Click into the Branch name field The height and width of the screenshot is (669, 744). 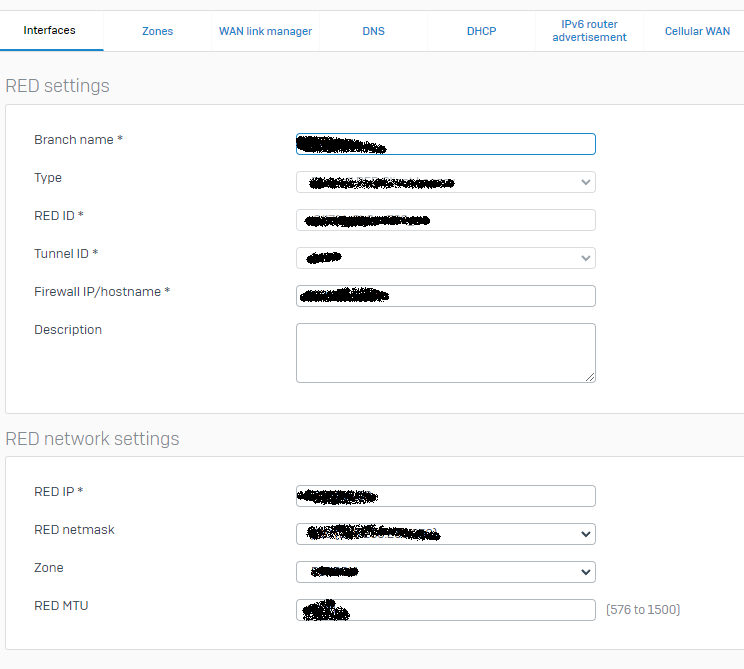(x=446, y=144)
